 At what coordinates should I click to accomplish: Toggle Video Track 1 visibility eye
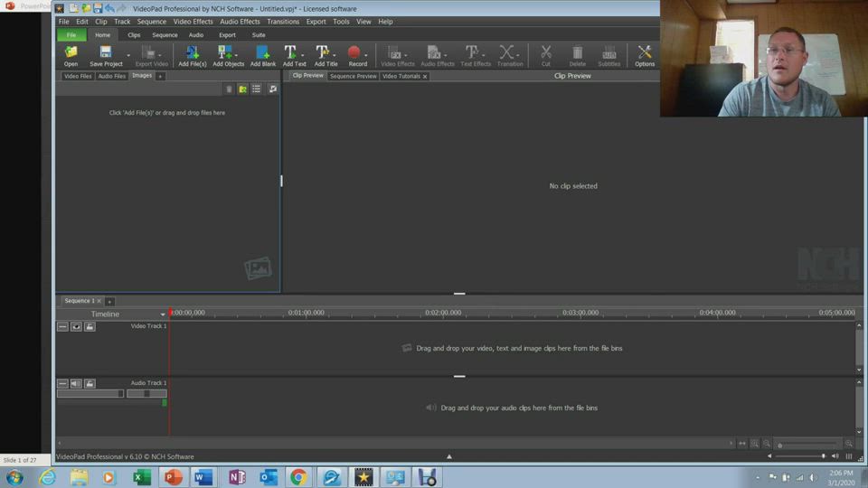pyautogui.click(x=76, y=326)
